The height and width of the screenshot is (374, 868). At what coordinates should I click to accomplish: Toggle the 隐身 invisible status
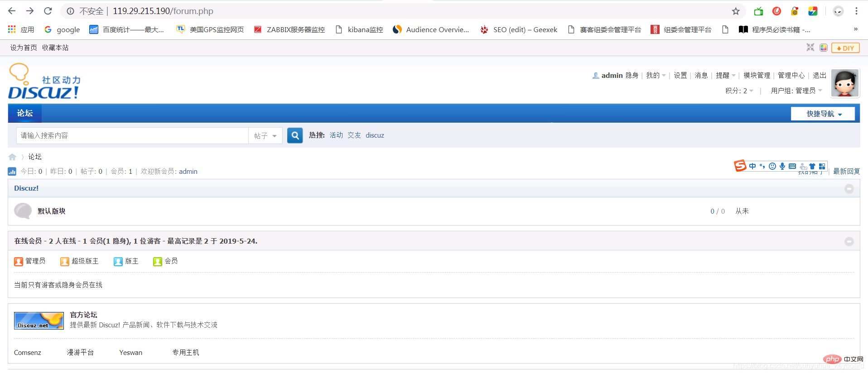point(632,75)
